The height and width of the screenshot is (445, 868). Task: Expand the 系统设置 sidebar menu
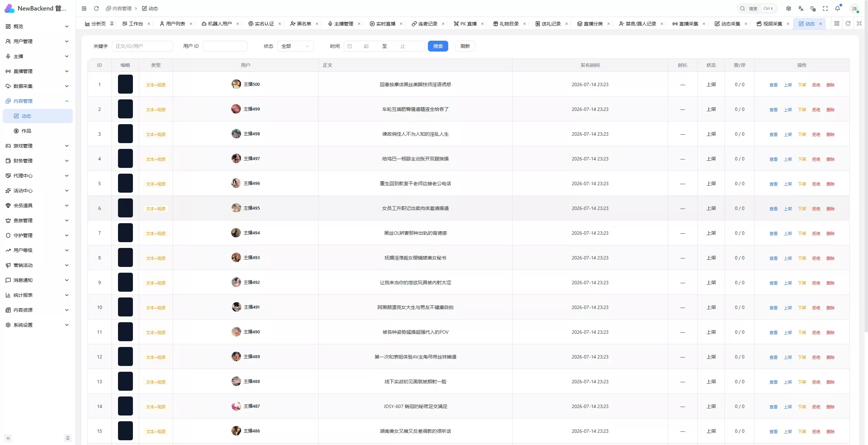(38, 325)
